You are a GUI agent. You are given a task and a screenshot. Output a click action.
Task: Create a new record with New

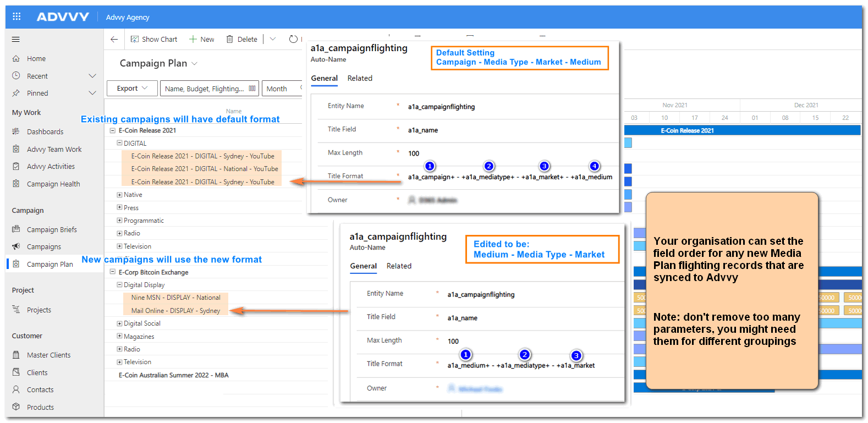click(201, 39)
